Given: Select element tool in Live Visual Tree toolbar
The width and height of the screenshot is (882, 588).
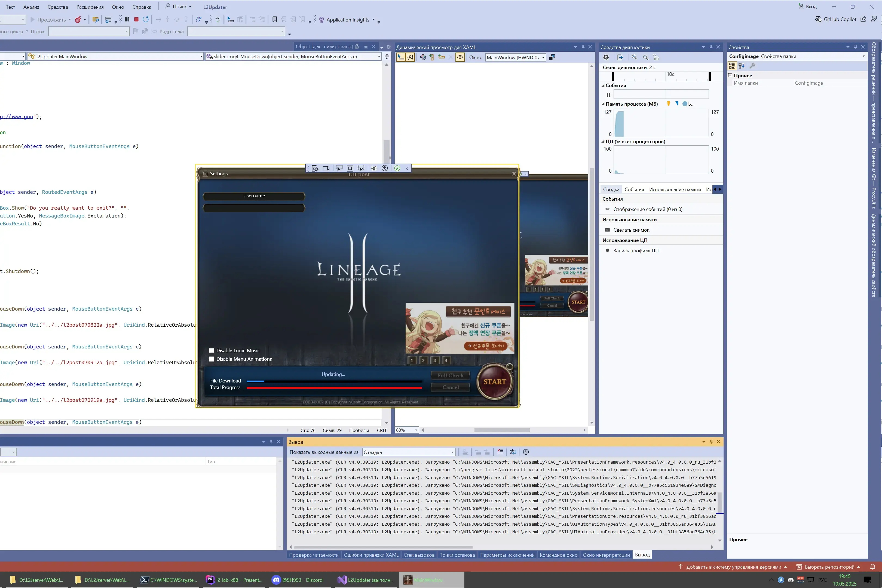Looking at the screenshot, I should point(401,57).
